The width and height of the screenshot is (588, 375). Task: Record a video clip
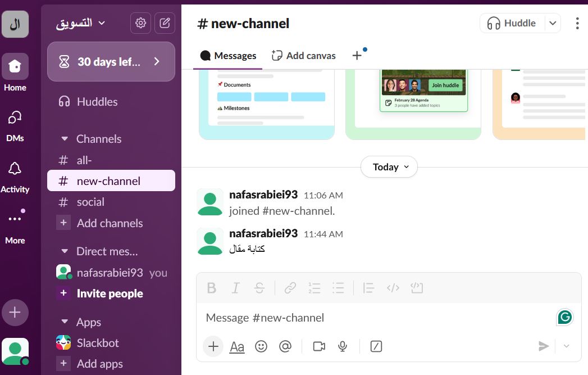[319, 346]
